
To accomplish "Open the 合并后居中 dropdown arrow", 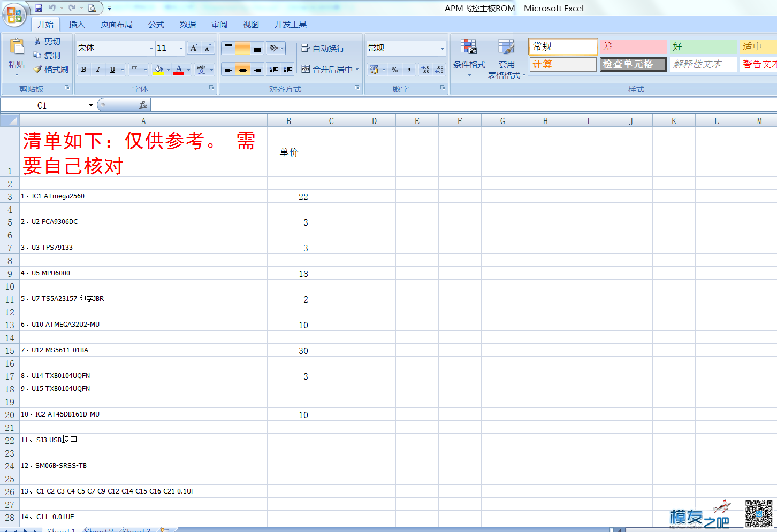I will [x=357, y=70].
